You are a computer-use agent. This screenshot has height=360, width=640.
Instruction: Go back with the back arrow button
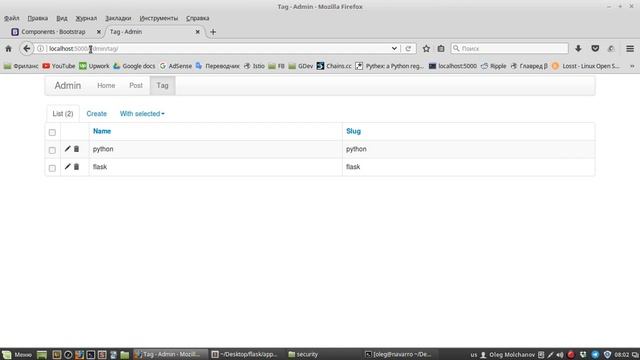(x=27, y=49)
